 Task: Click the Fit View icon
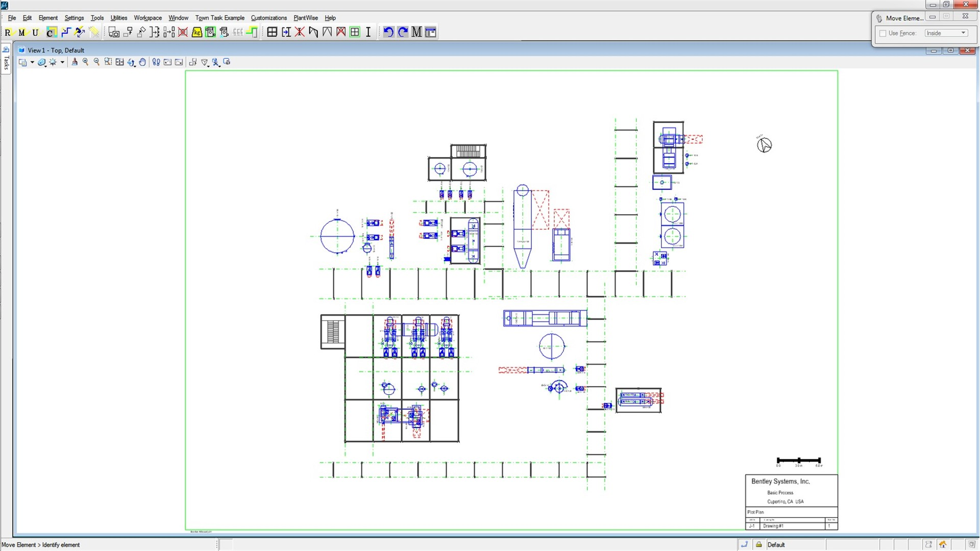click(119, 62)
